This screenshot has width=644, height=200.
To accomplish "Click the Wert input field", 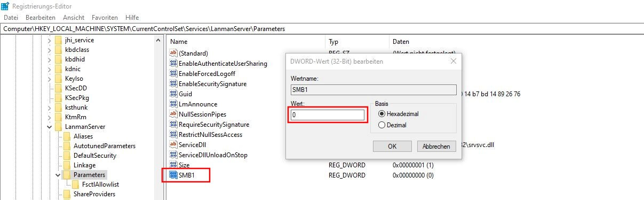I will coord(327,114).
